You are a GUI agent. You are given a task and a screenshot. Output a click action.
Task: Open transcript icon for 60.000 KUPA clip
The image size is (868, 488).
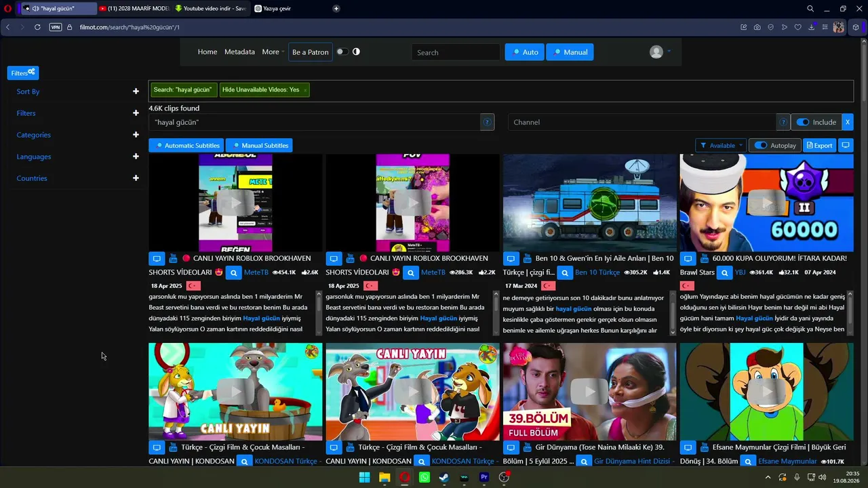688,258
